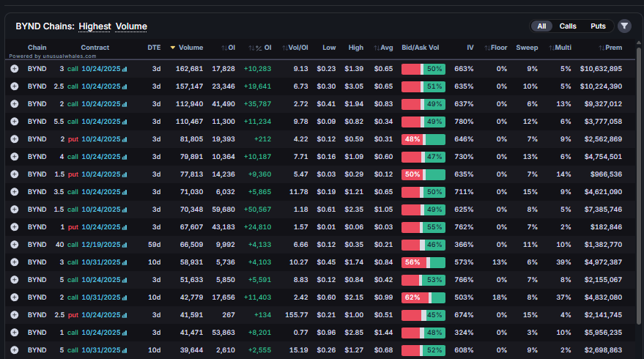Click the Volume descending sort arrow
Screen dimensions: 644x359
173,48
